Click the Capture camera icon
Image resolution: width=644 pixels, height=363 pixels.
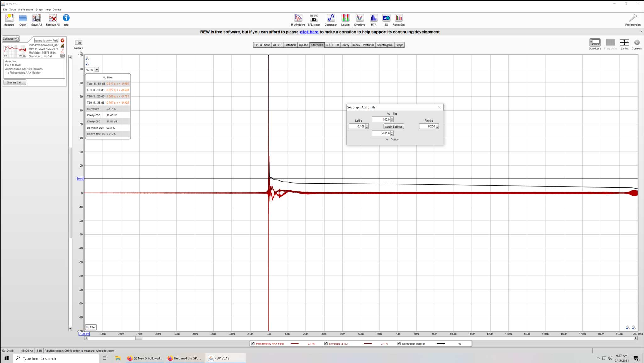pos(78,43)
